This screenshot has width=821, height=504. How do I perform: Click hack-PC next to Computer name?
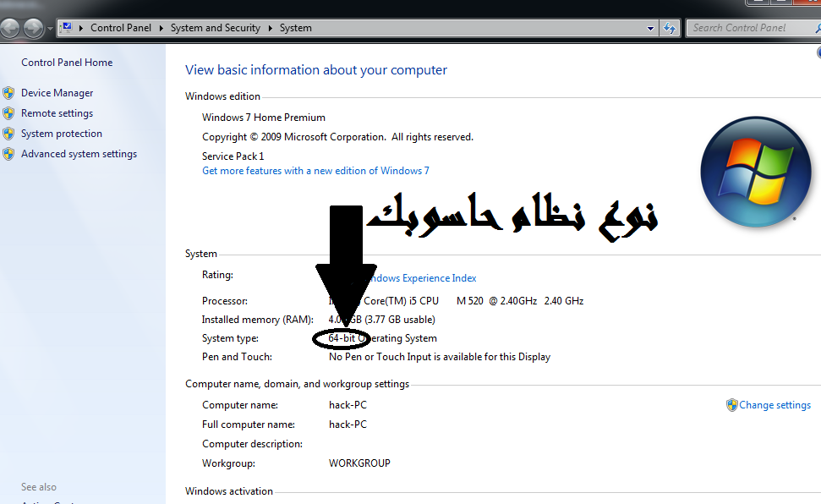pos(348,405)
